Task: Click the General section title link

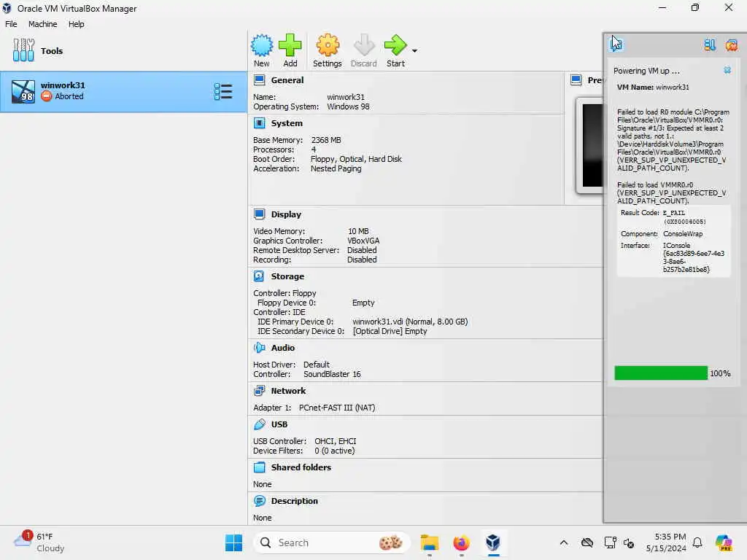Action: click(287, 80)
